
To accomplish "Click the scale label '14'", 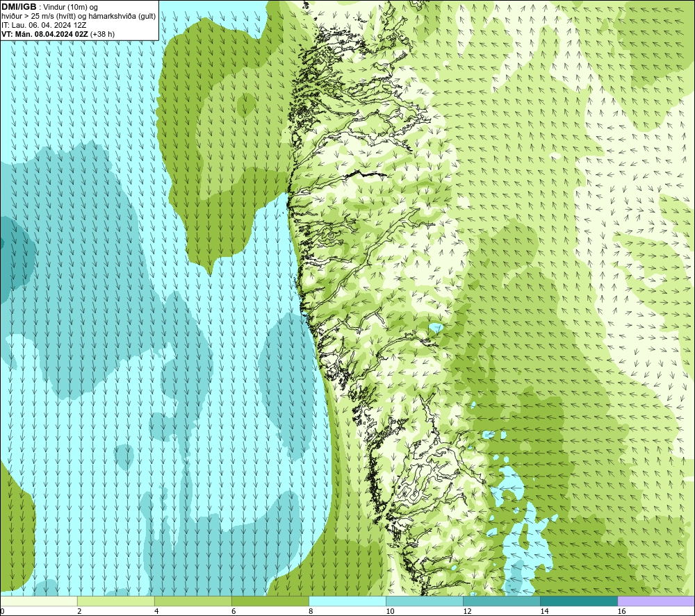I will (544, 612).
